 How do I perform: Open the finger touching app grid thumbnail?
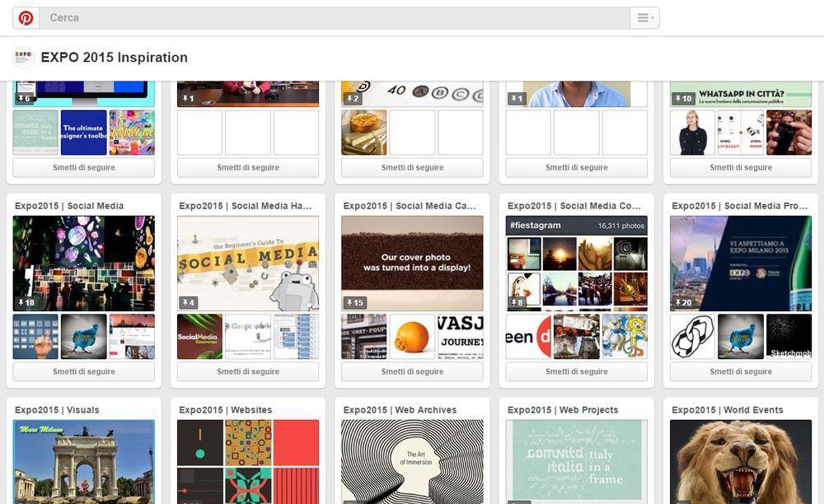tap(35, 337)
